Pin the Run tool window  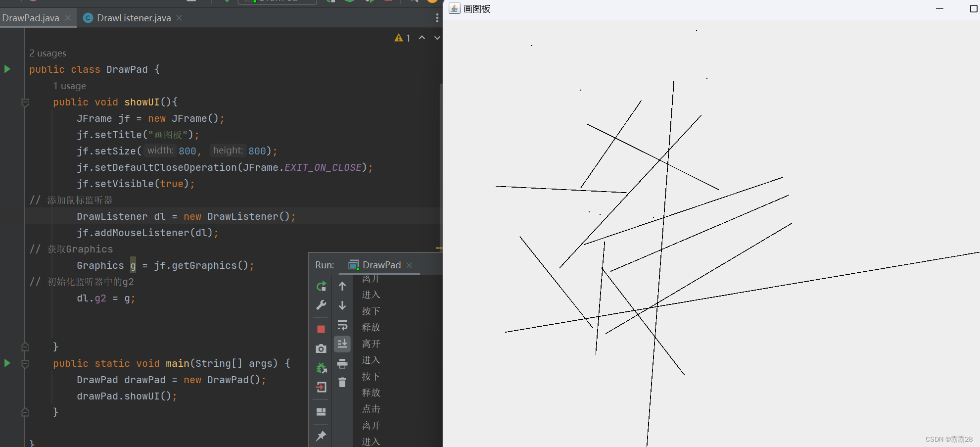pos(321,436)
